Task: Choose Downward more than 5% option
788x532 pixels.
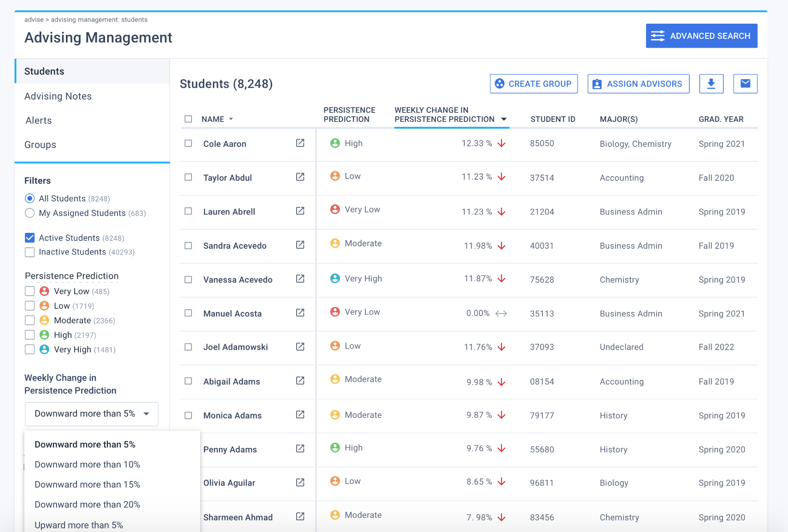Action: (x=85, y=444)
